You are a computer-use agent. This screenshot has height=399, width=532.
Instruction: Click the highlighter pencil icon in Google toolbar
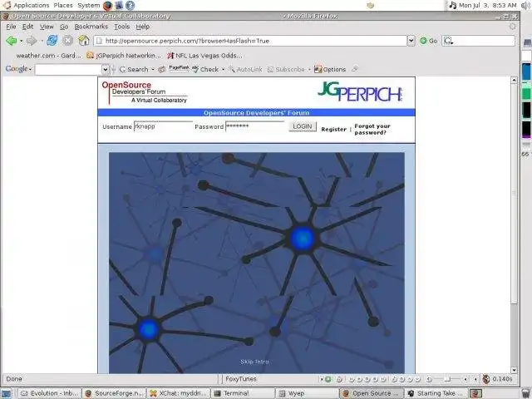click(x=355, y=69)
